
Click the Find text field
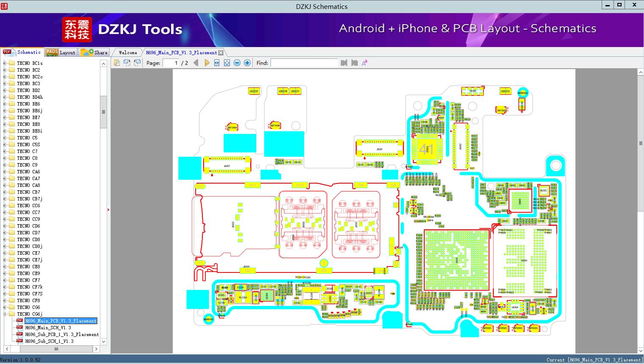coord(304,63)
